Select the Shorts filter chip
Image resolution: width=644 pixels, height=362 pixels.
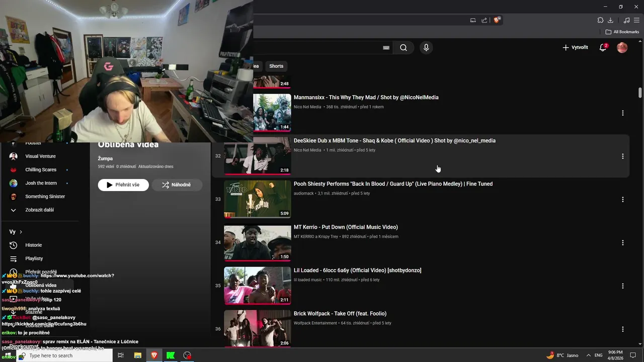point(276,66)
